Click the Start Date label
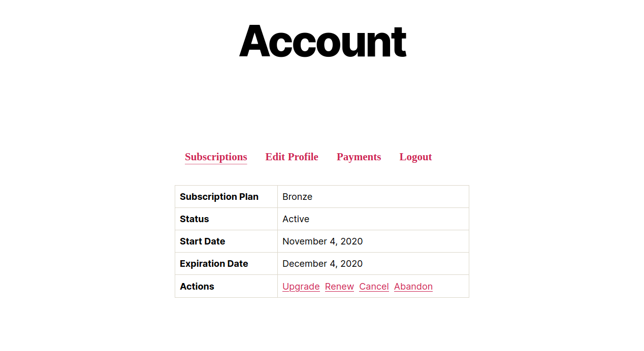This screenshot has height=351, width=644. (x=202, y=241)
